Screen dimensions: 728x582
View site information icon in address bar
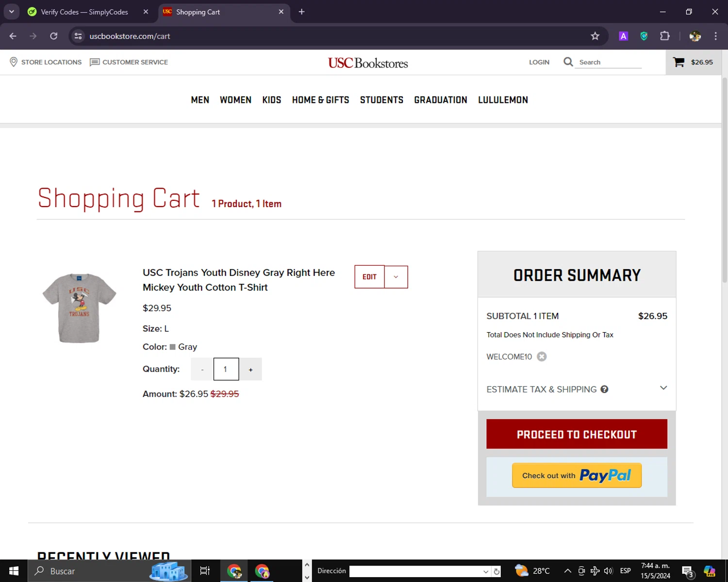pos(78,36)
